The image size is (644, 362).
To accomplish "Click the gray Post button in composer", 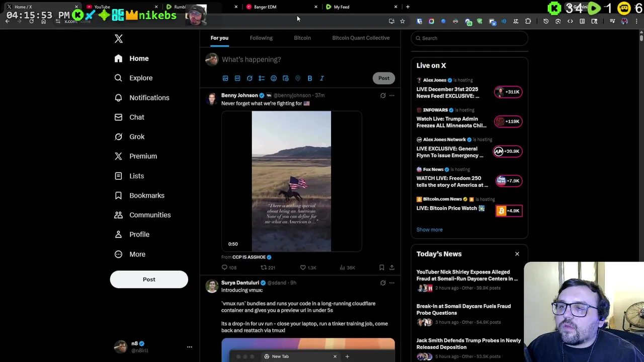I will click(x=384, y=78).
